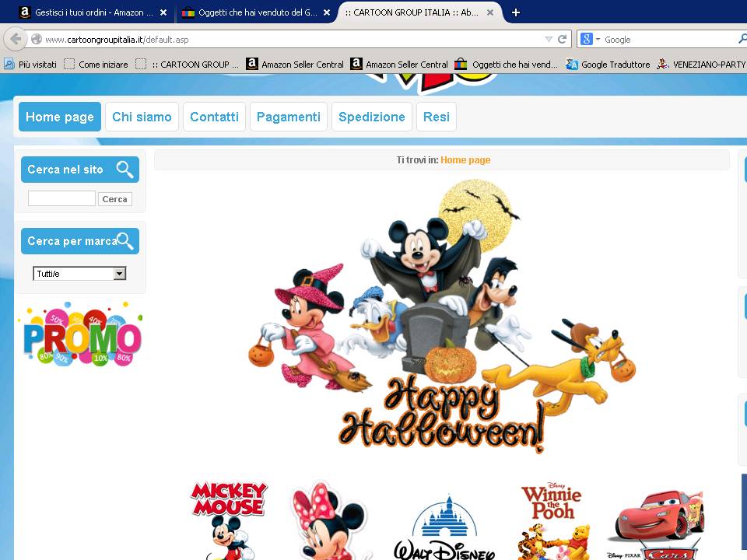This screenshot has width=747, height=560.
Task: Open the Come iniziare bookmark
Action: [96, 65]
